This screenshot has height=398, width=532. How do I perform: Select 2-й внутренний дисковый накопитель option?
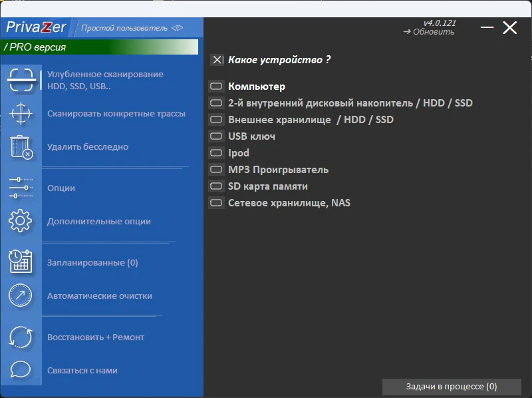point(340,103)
